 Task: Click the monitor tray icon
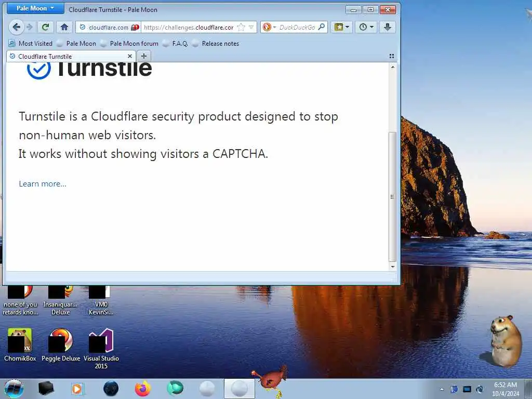pyautogui.click(x=467, y=389)
